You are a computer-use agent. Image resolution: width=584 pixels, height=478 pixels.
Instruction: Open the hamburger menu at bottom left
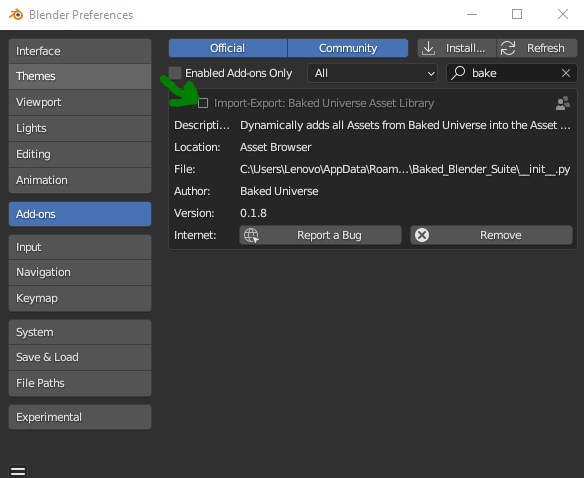(18, 471)
